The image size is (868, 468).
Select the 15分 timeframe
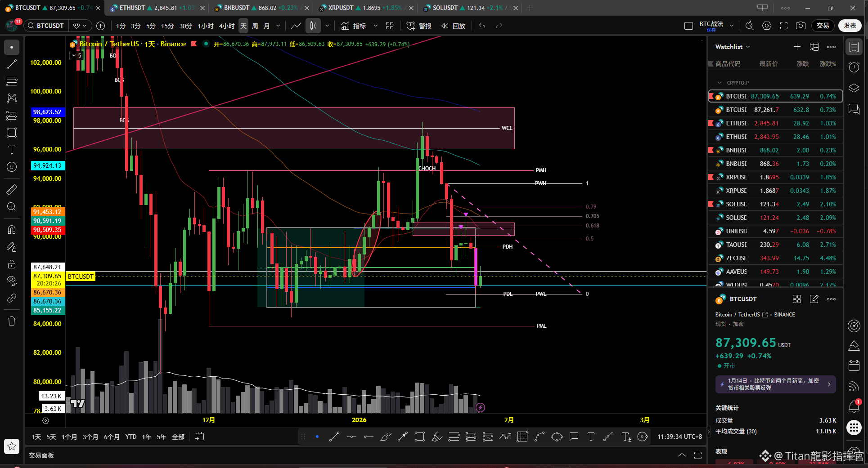pyautogui.click(x=167, y=26)
